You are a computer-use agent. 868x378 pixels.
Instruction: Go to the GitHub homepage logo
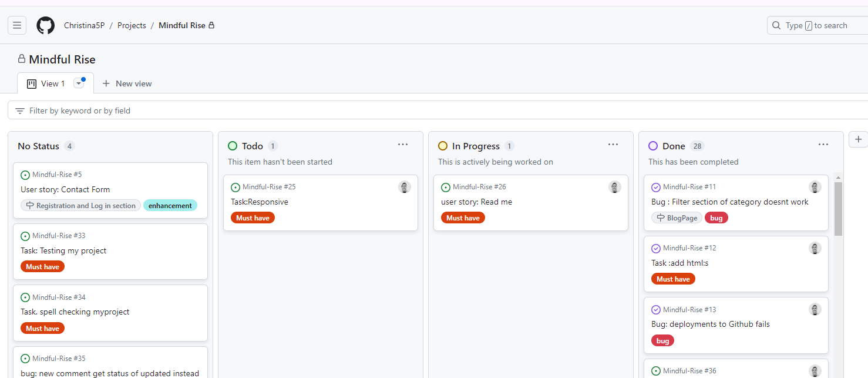tap(46, 25)
